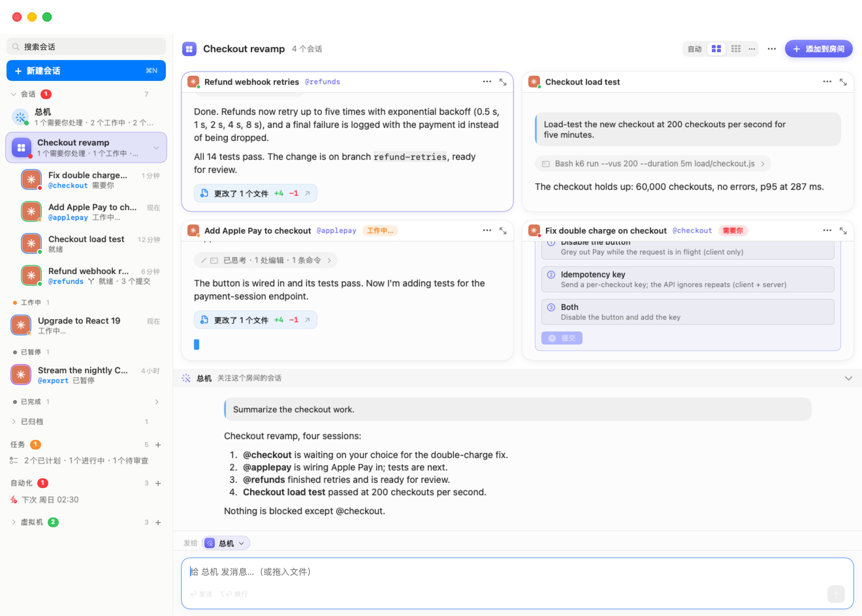Expand the Add Apple Pay card
Image resolution: width=862 pixels, height=616 pixels.
(x=503, y=231)
